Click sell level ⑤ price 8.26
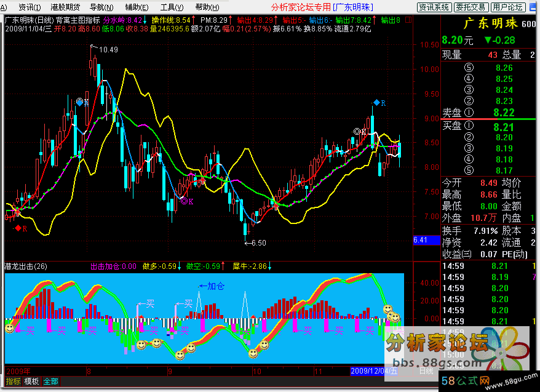 [x=504, y=68]
